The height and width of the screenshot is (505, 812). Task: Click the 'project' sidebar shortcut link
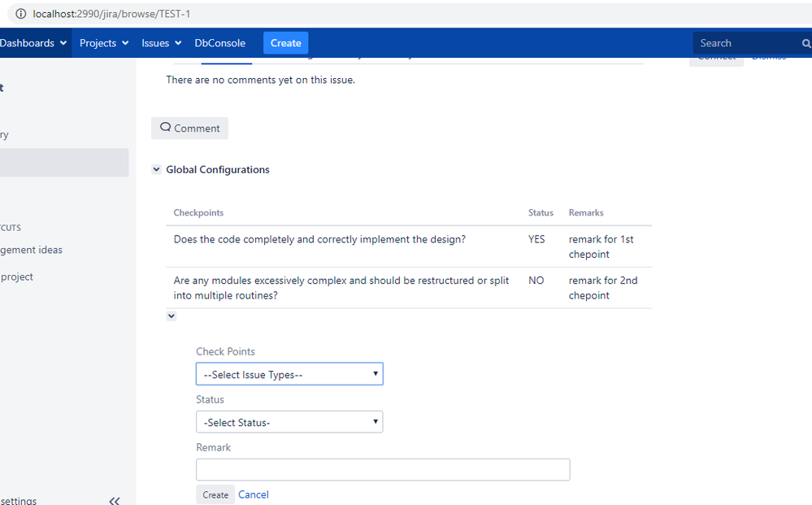coord(16,276)
